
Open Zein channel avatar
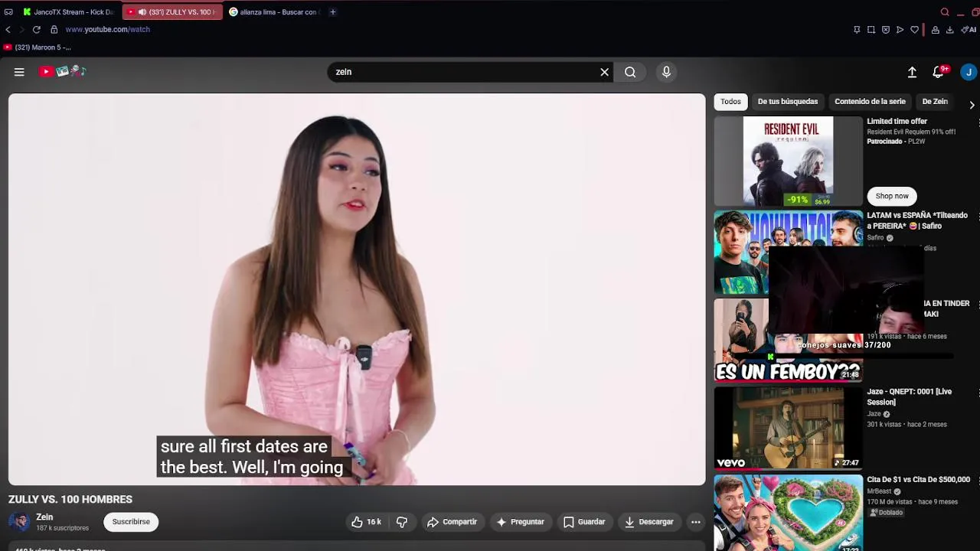click(x=19, y=522)
